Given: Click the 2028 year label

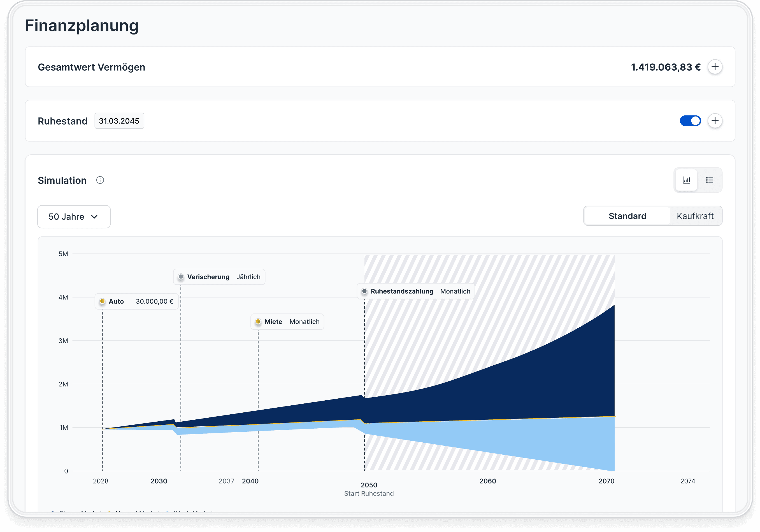Looking at the screenshot, I should pyautogui.click(x=101, y=481).
